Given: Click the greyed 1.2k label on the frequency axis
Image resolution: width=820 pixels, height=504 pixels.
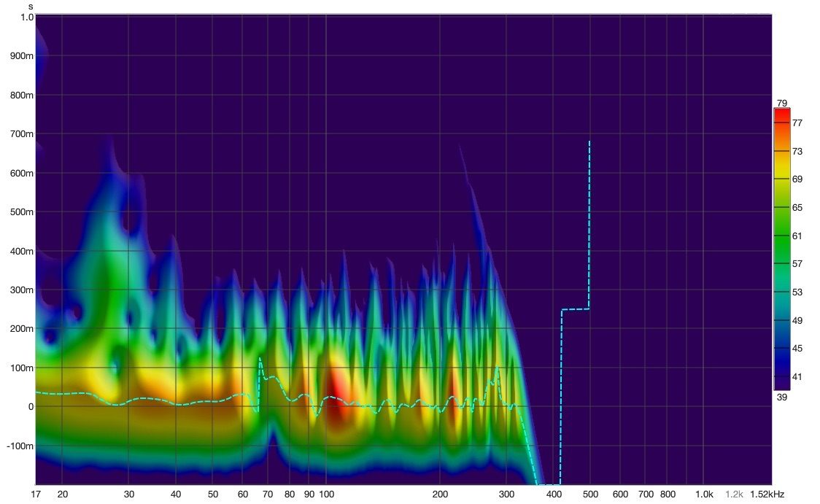Looking at the screenshot, I should [734, 495].
